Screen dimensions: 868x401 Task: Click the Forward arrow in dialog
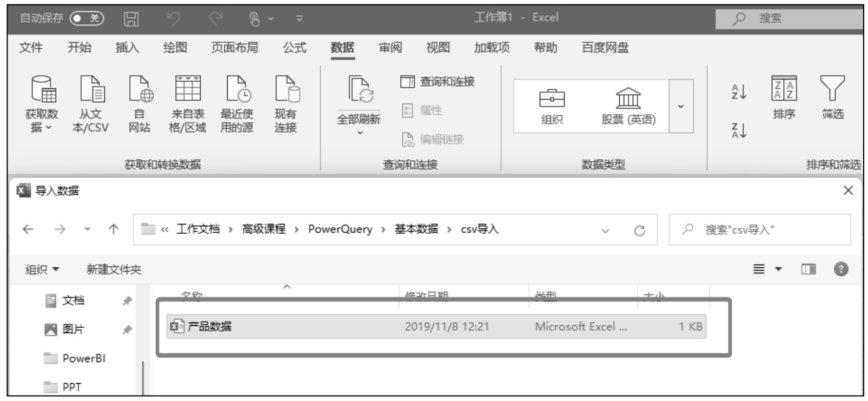coord(59,229)
